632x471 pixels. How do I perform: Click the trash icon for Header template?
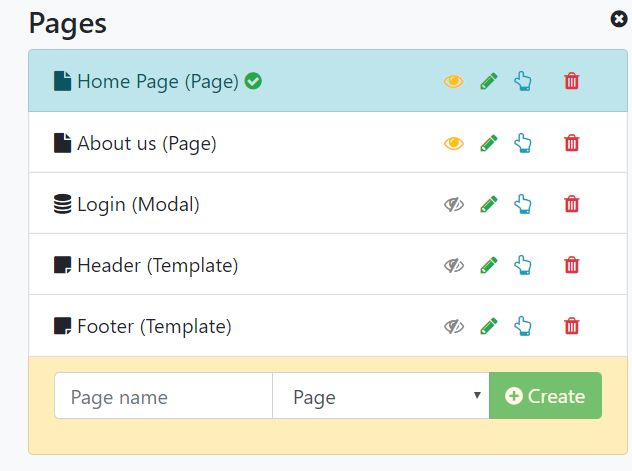click(571, 265)
